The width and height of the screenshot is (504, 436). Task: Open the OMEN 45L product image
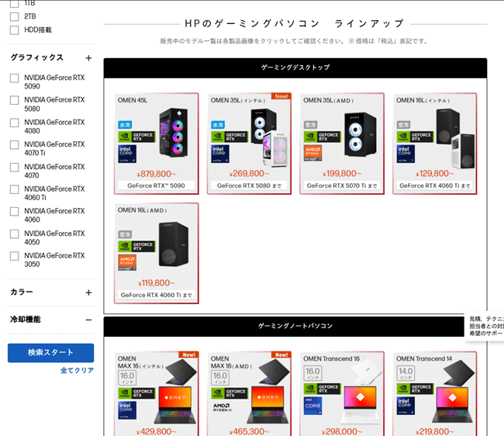(174, 133)
